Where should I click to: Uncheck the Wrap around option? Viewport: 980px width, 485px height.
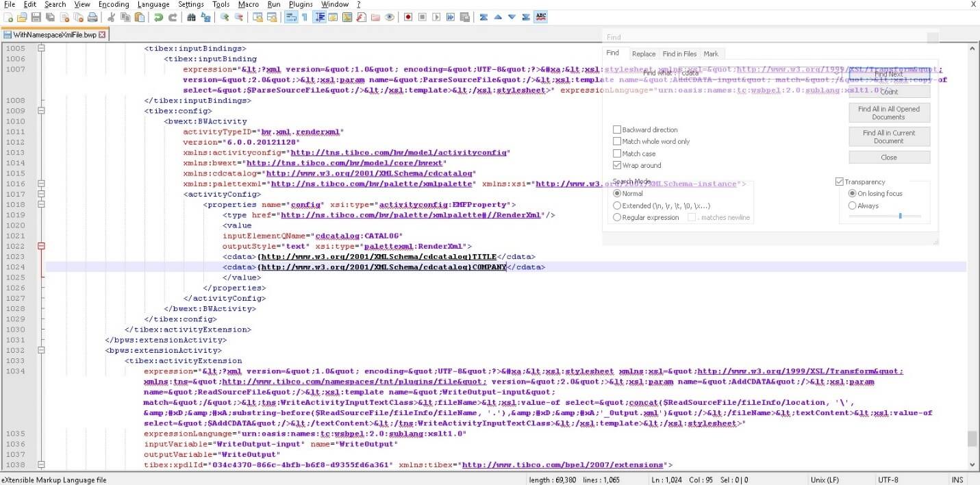click(617, 165)
